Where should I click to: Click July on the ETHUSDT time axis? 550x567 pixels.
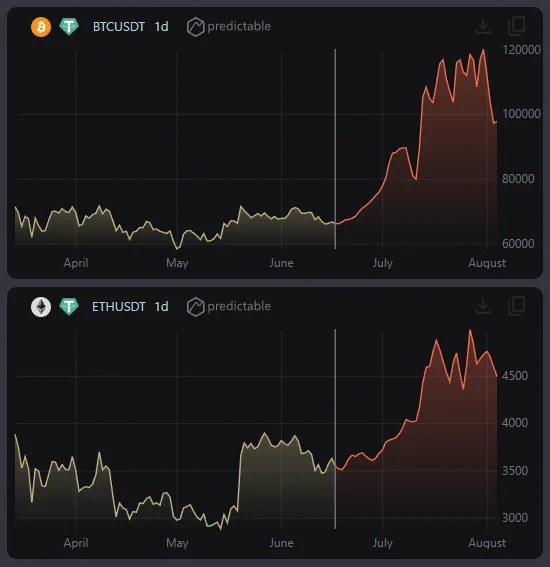383,543
